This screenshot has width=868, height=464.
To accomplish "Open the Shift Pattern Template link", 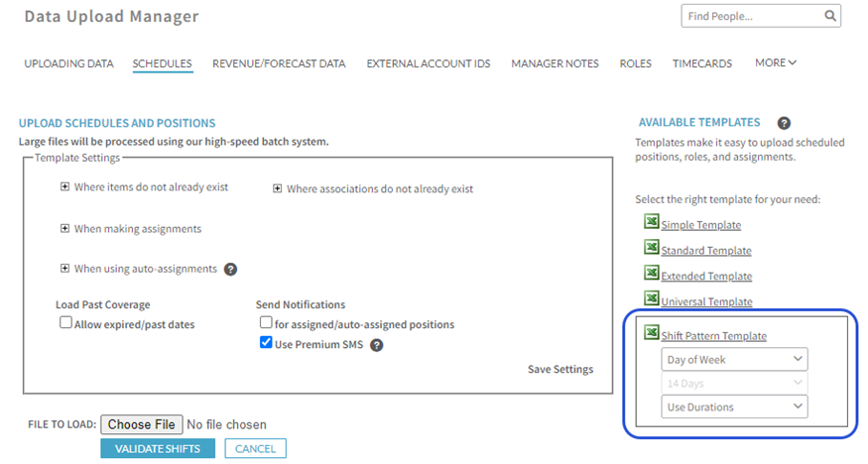I will coord(713,336).
